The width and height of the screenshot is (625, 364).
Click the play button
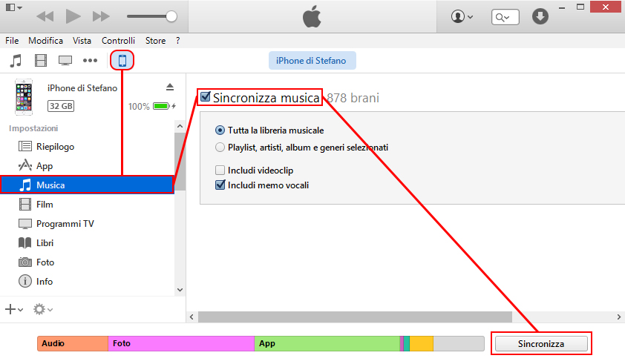tap(73, 16)
